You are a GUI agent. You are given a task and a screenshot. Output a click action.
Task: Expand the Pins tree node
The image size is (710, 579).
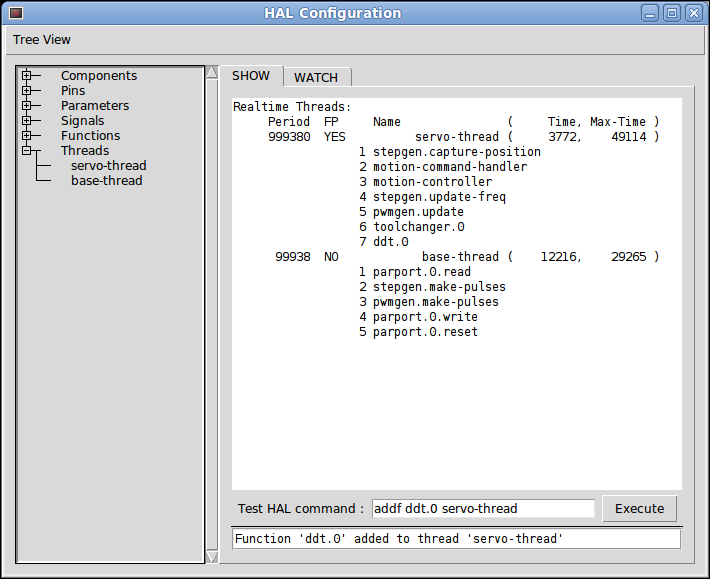coord(26,91)
